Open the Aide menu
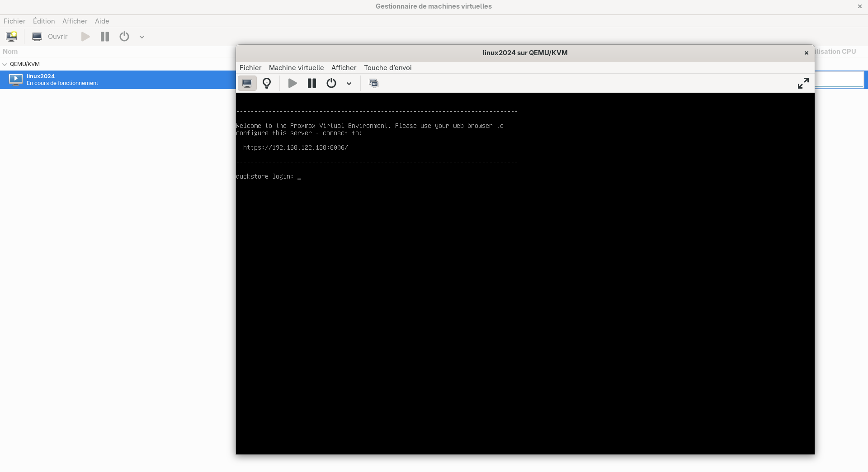This screenshot has height=472, width=868. pos(102,21)
